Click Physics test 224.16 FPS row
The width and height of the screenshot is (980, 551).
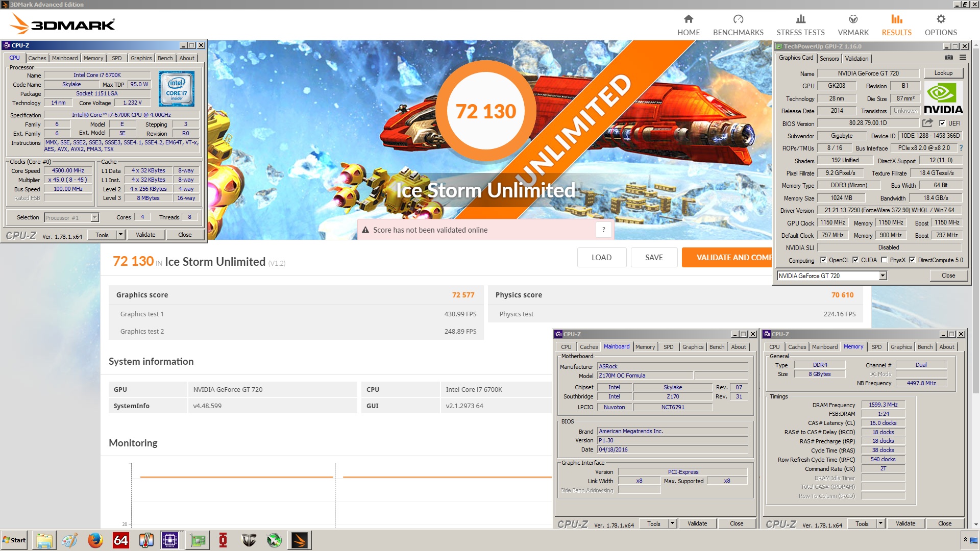coord(675,314)
